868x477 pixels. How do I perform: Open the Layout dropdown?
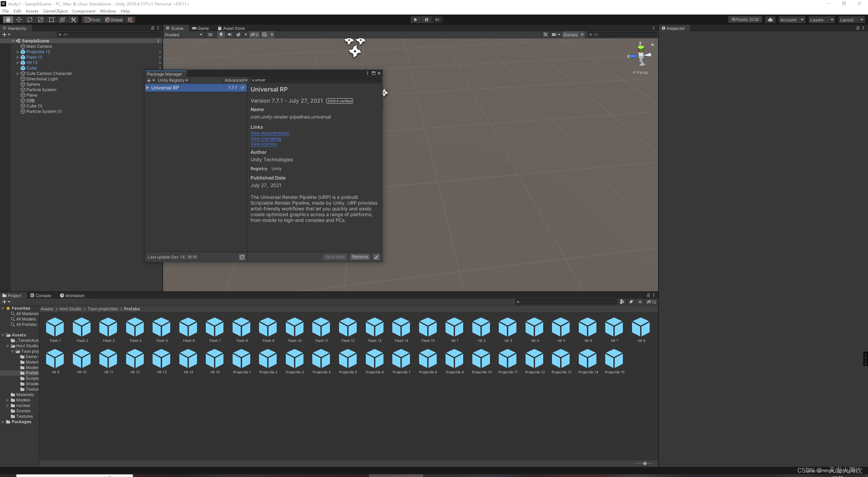[x=851, y=20]
